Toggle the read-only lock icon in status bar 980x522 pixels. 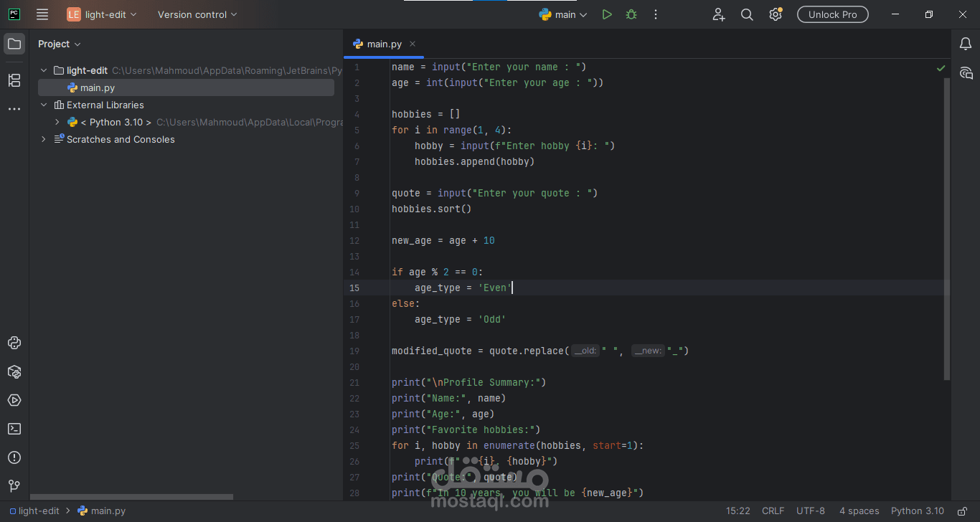point(961,511)
